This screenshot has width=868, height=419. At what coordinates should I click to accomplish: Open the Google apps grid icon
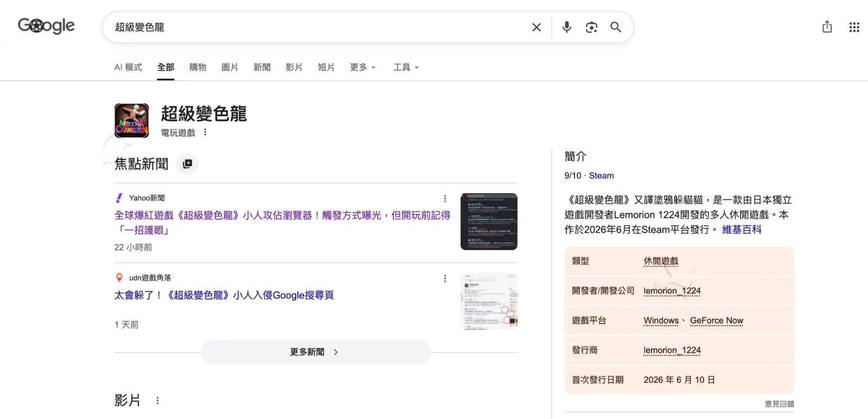pyautogui.click(x=854, y=27)
